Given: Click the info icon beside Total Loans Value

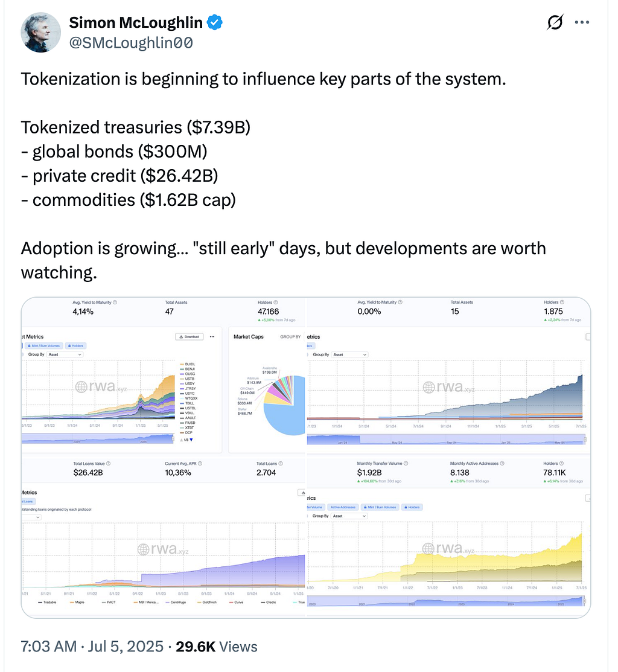Looking at the screenshot, I should click(x=109, y=463).
